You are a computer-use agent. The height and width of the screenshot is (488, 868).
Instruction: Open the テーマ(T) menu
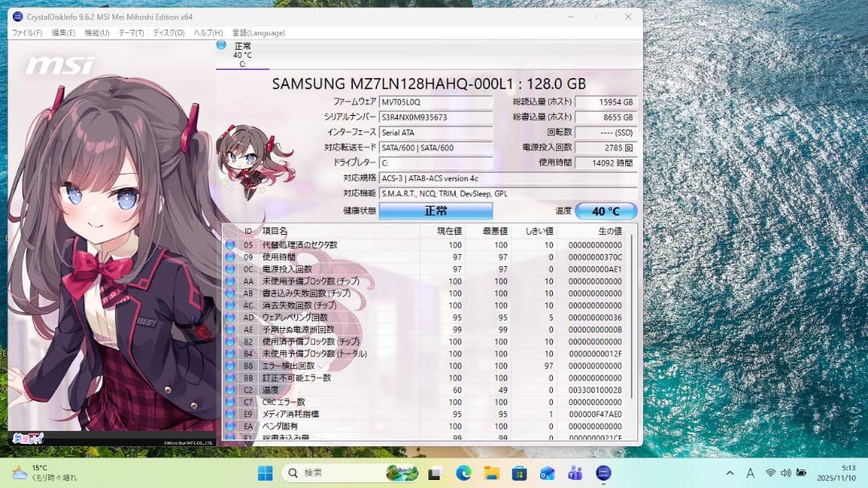131,33
